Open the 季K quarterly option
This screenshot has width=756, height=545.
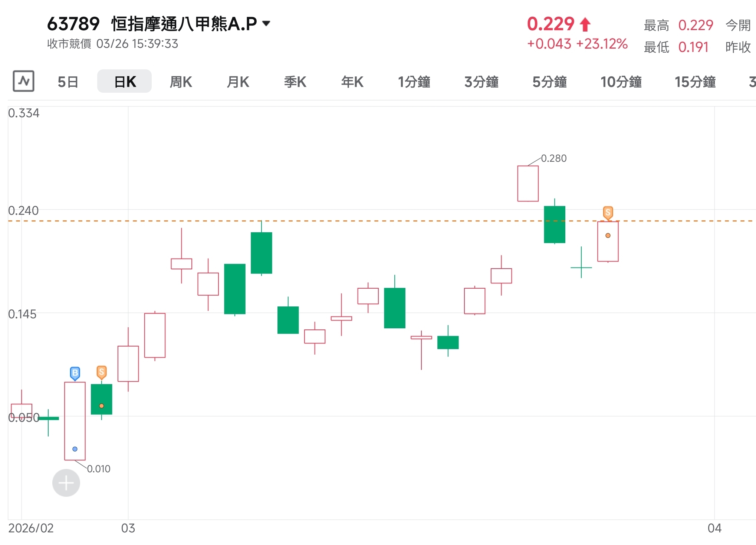295,82
